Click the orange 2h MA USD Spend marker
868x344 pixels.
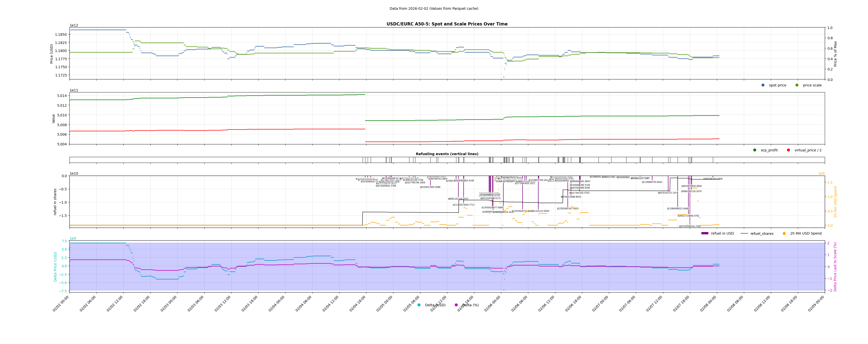[x=784, y=234]
